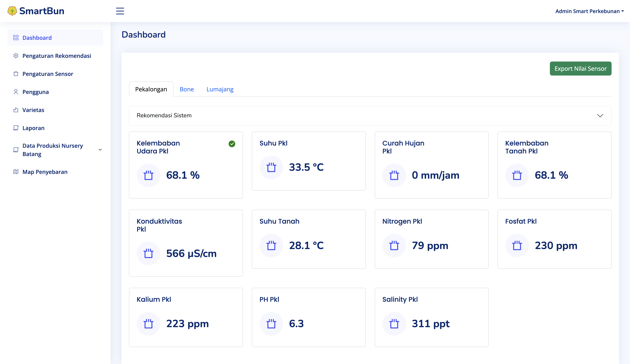Viewport: 630px width, 364px height.
Task: Click the Konduktivitas Pkl card title
Action: pos(159,225)
